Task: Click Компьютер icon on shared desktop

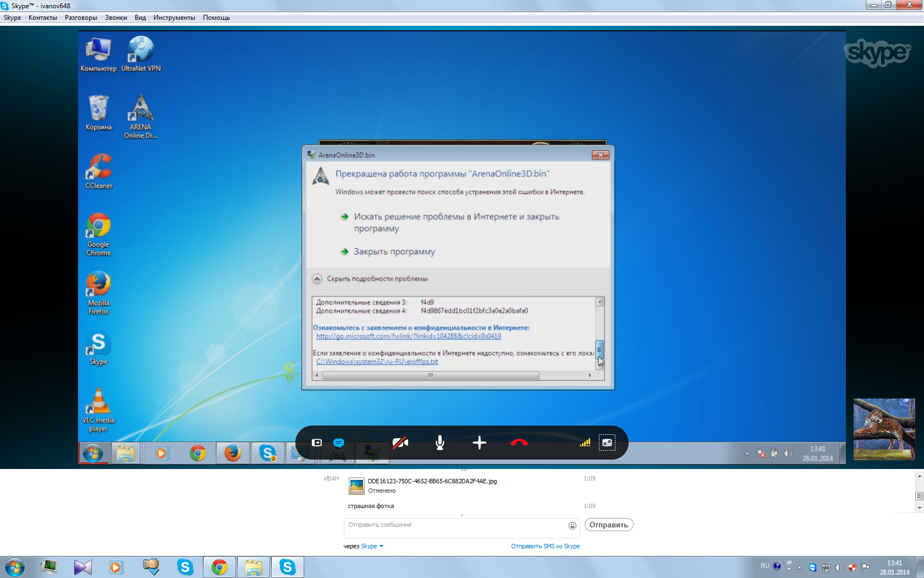Action: (98, 54)
